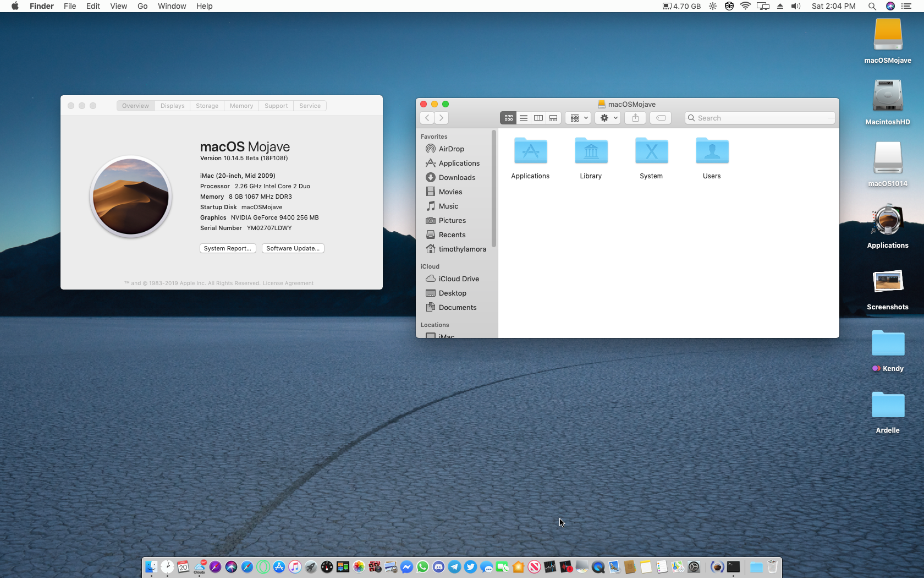Open the Trash in the Dock

[772, 566]
